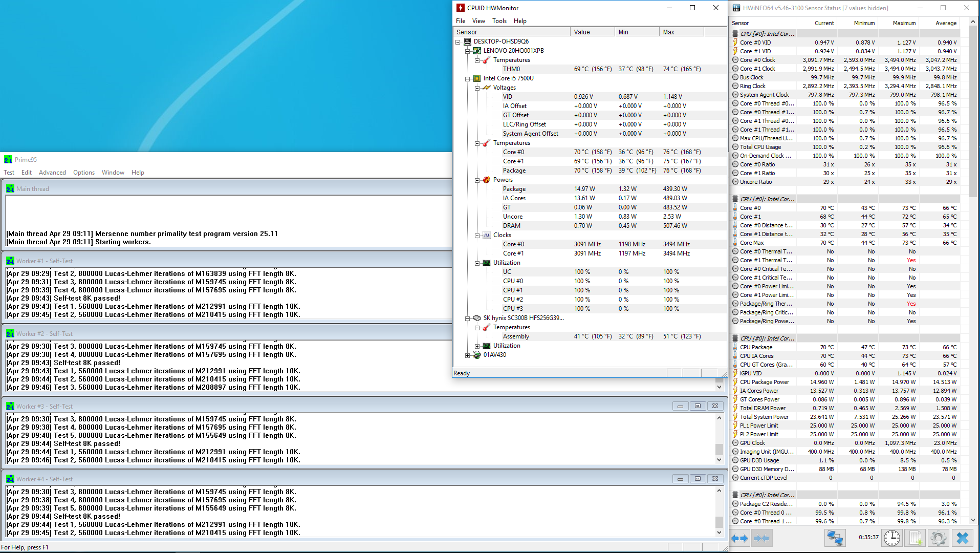Click the CPU Utilization chip icon in HWMonitor
Screen dimensions: 980x553
(487, 263)
